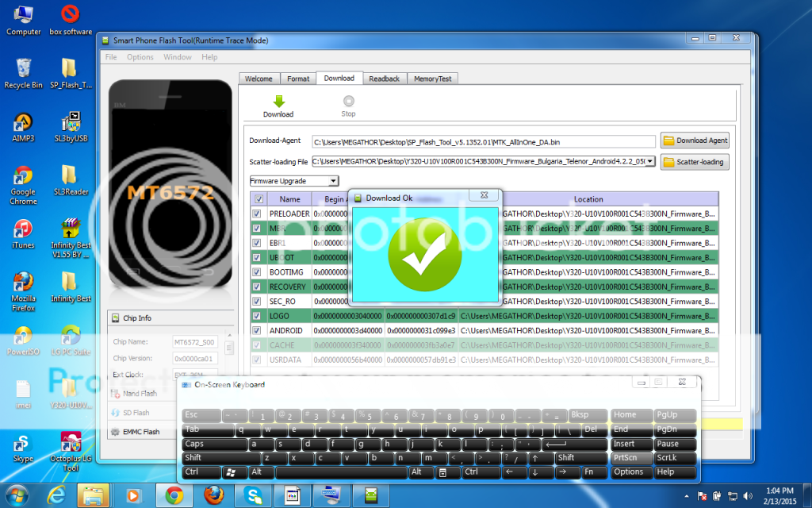Image resolution: width=812 pixels, height=508 pixels.
Task: Click the Download-Agent file path field
Action: [484, 141]
